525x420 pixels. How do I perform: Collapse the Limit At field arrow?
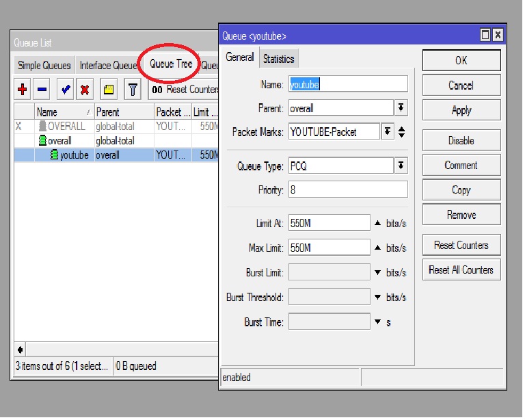pyautogui.click(x=377, y=223)
